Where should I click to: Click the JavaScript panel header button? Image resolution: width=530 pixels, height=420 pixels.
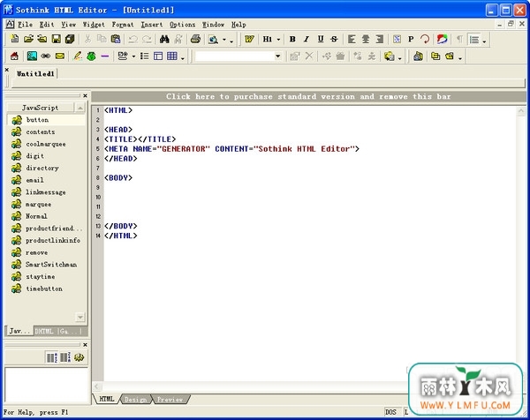(x=41, y=108)
